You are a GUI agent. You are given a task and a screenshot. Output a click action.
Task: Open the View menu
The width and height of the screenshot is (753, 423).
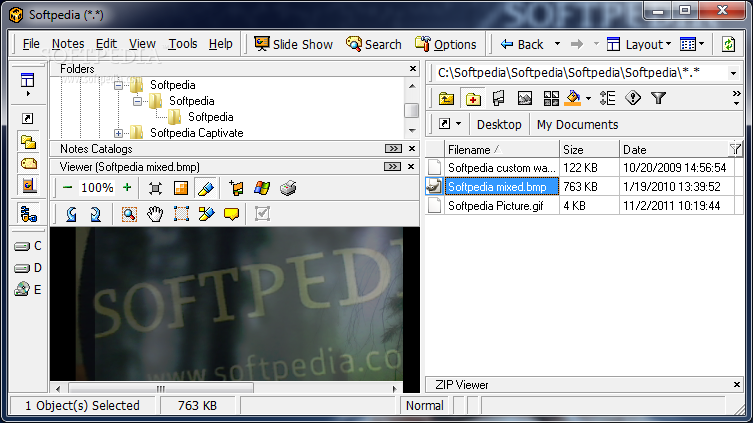coord(142,44)
